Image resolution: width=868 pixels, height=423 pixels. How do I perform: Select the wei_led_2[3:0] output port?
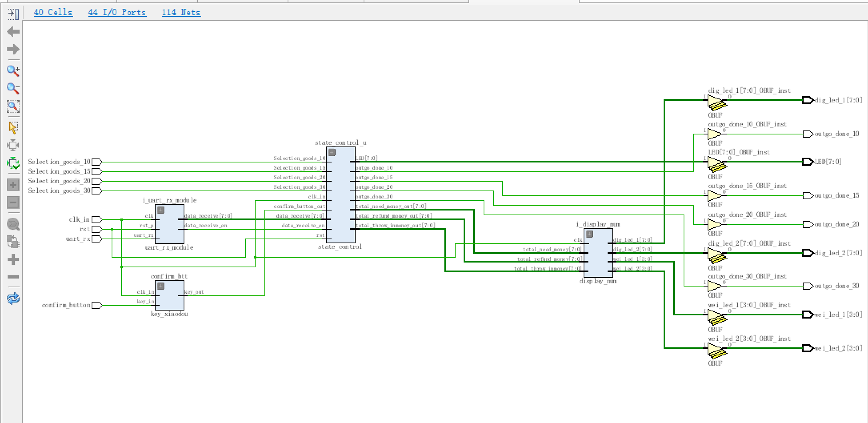(808, 348)
